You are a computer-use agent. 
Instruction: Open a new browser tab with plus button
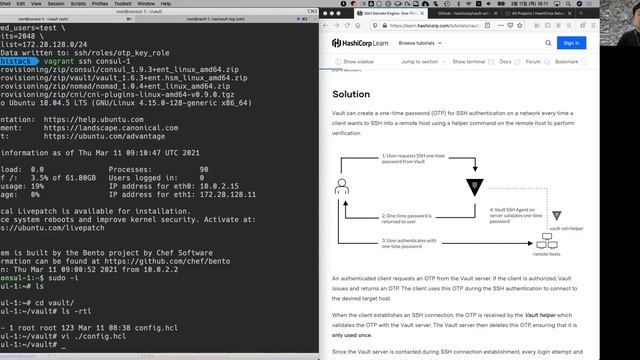point(581,13)
